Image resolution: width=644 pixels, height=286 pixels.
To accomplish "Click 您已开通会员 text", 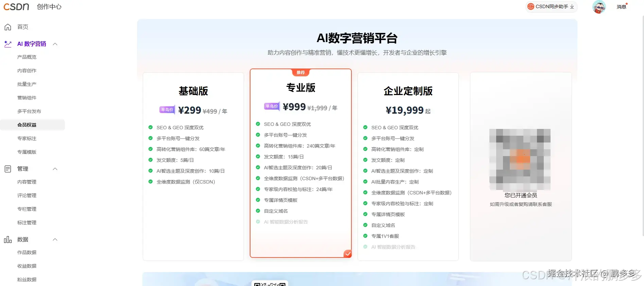I will click(x=521, y=195).
